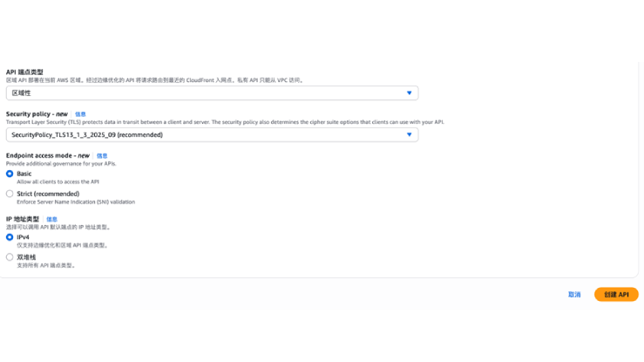Open 信息 link beside Endpoint access mode
The width and height of the screenshot is (644, 362).
pos(102,156)
